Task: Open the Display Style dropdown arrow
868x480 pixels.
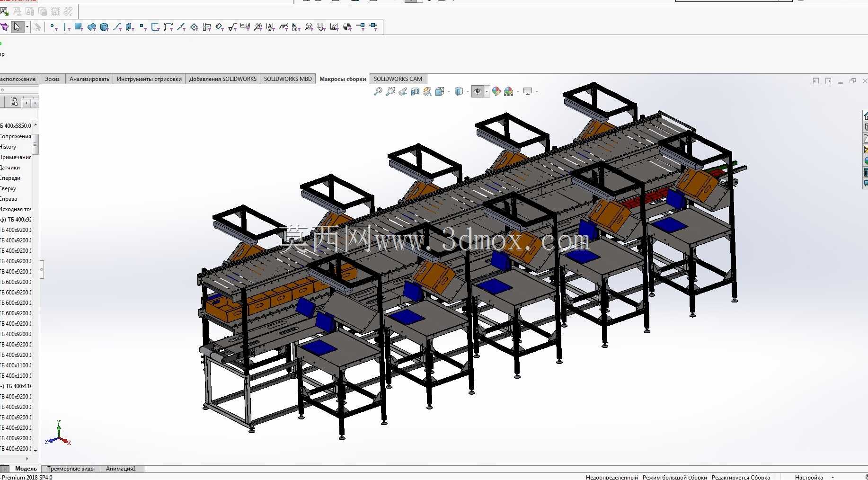Action: [x=468, y=91]
